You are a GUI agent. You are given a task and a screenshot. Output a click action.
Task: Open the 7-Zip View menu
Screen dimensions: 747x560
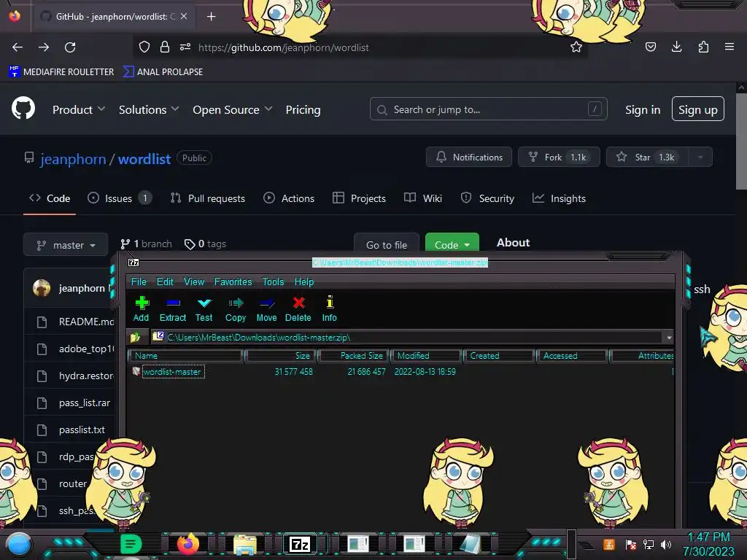pyautogui.click(x=194, y=282)
